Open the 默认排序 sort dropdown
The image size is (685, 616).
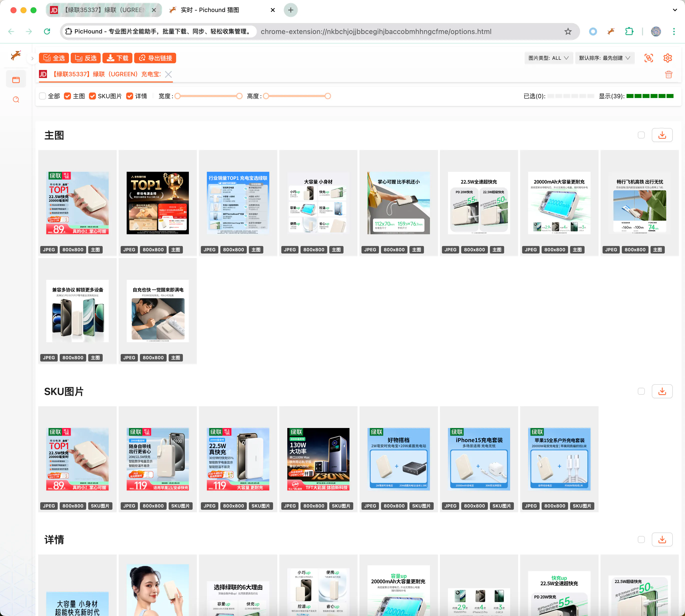(604, 58)
